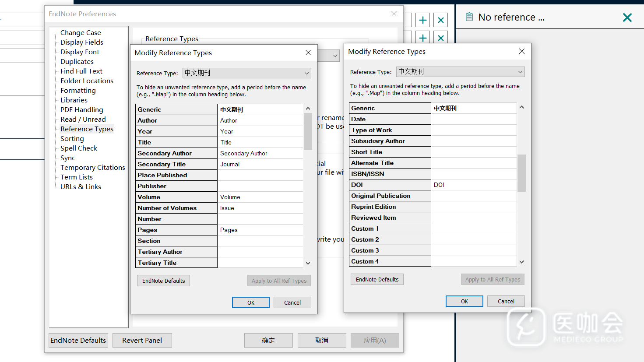Open Reference Type dropdown in dialog listing DOI
This screenshot has width=644, height=362.
[x=460, y=72]
